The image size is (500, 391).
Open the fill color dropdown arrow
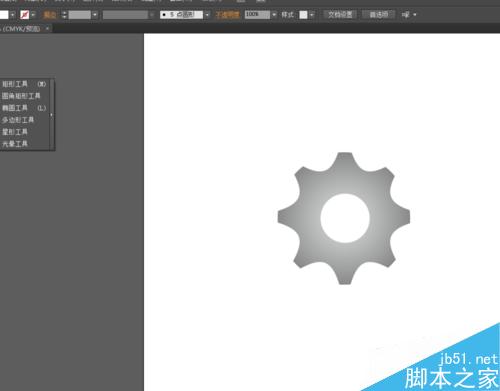coord(12,15)
